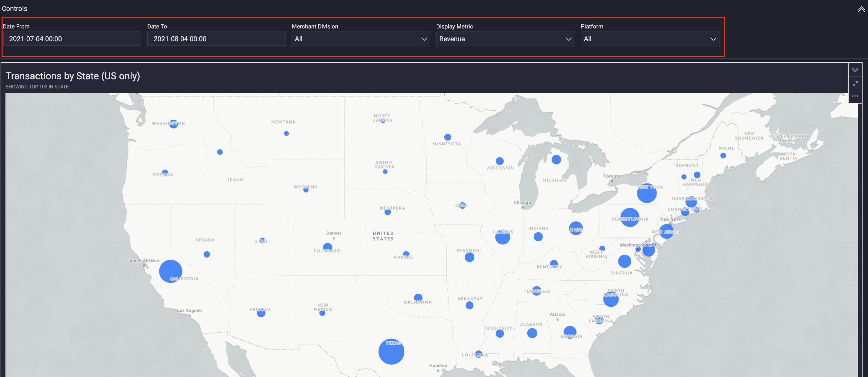Select the Iowa bubble on the map
Viewport: 868px width, 377px height.
click(x=462, y=205)
